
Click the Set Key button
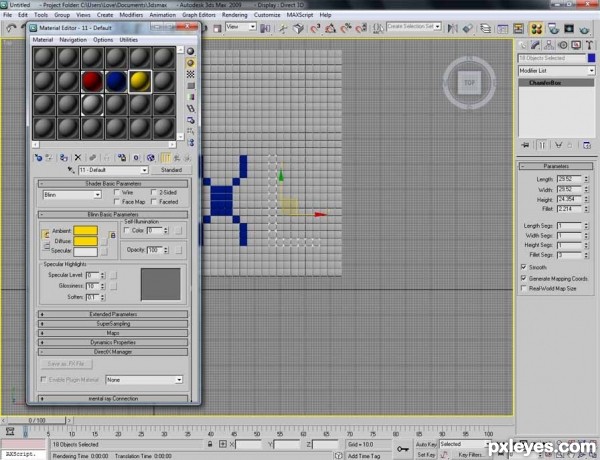coord(426,455)
